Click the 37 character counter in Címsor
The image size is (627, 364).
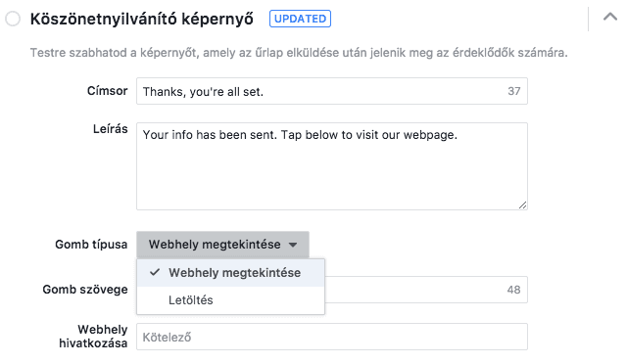pyautogui.click(x=513, y=91)
